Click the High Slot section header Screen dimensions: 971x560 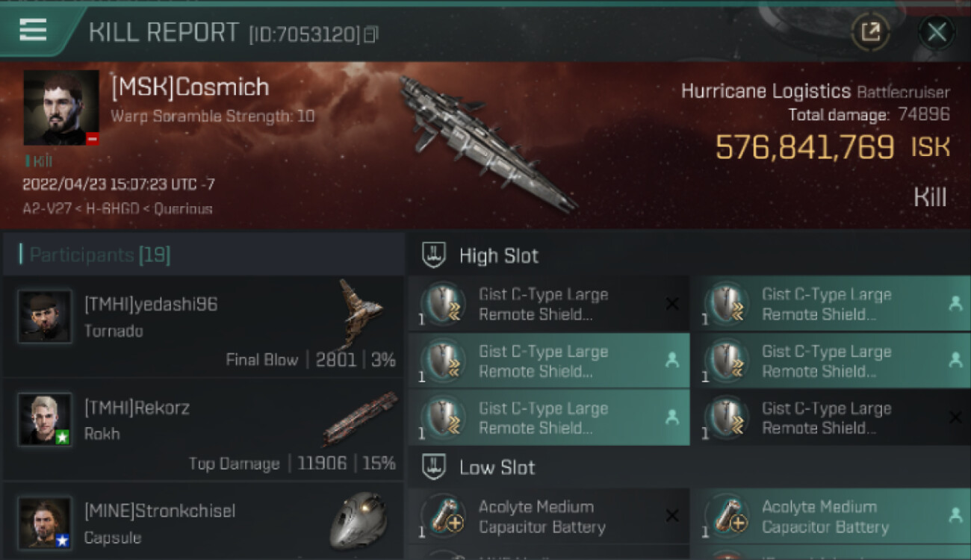[498, 255]
